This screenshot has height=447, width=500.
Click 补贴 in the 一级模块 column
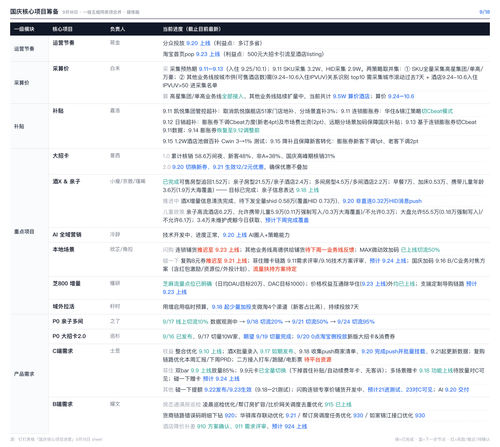(19, 126)
